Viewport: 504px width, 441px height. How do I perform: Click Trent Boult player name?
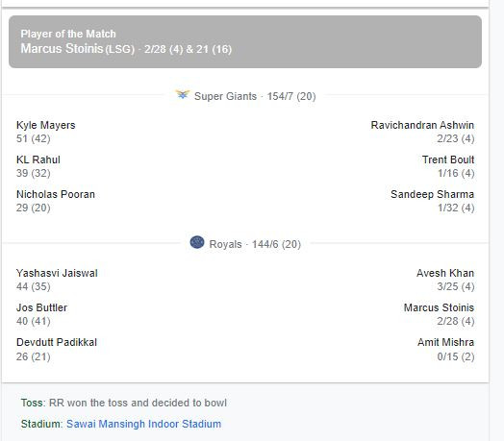pyautogui.click(x=448, y=159)
